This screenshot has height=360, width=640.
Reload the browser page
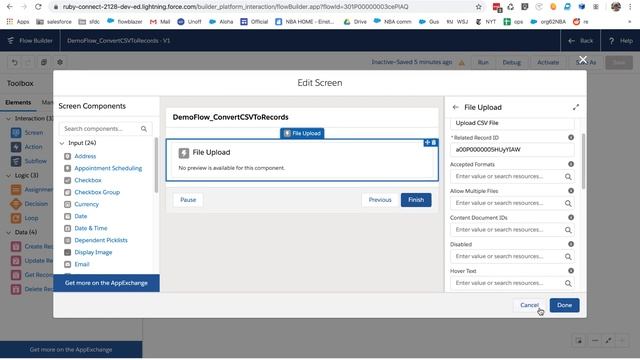[38, 7]
